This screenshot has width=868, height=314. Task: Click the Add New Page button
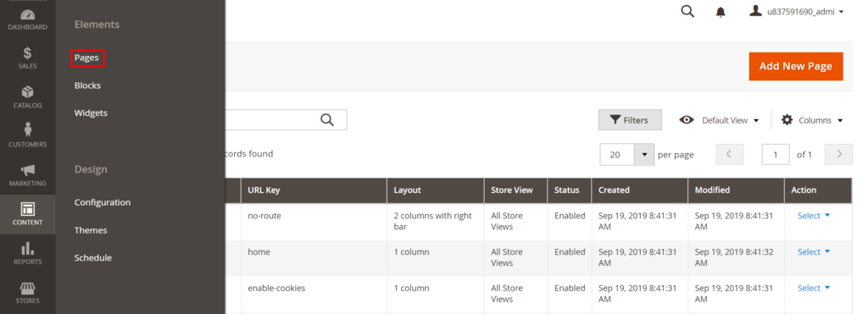pyautogui.click(x=795, y=66)
